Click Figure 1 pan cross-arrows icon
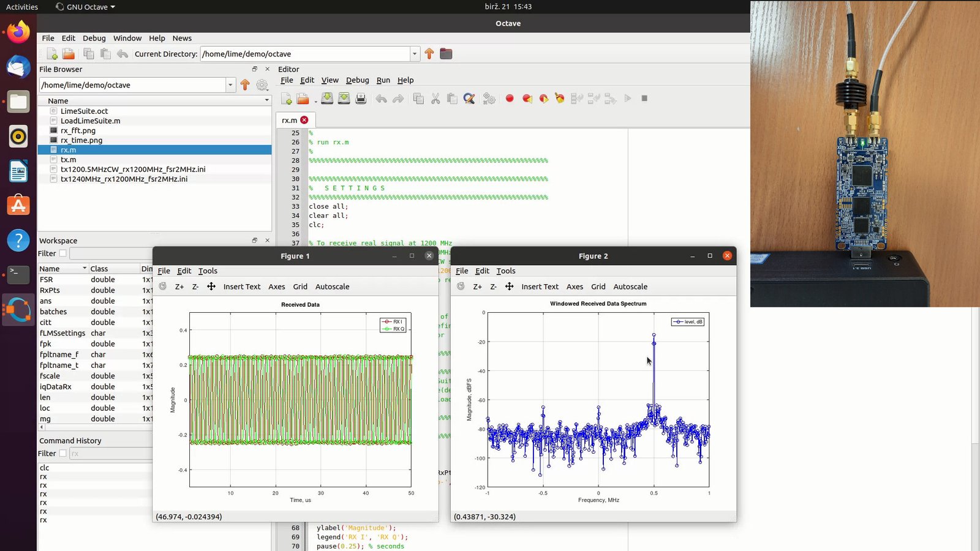Image resolution: width=980 pixels, height=551 pixels. [x=211, y=287]
